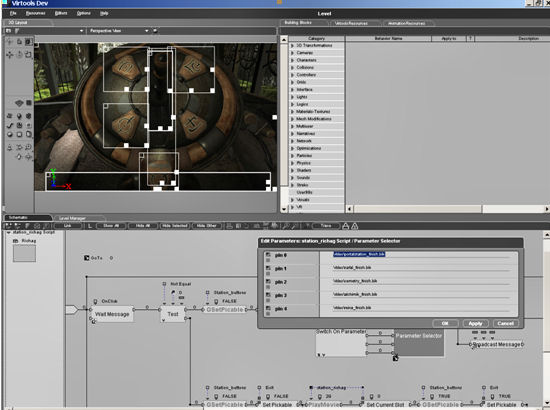The image size is (550, 410).
Task: Click the pin 0 parameter type icon
Action: click(x=268, y=255)
